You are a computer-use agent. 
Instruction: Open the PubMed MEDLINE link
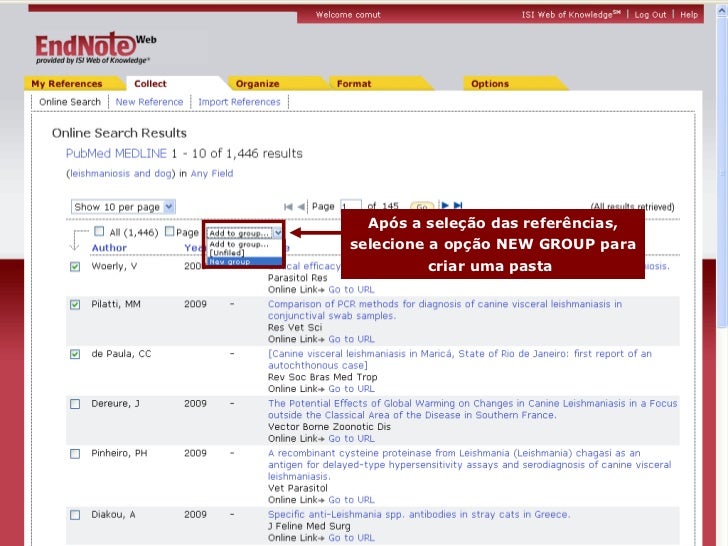point(116,154)
